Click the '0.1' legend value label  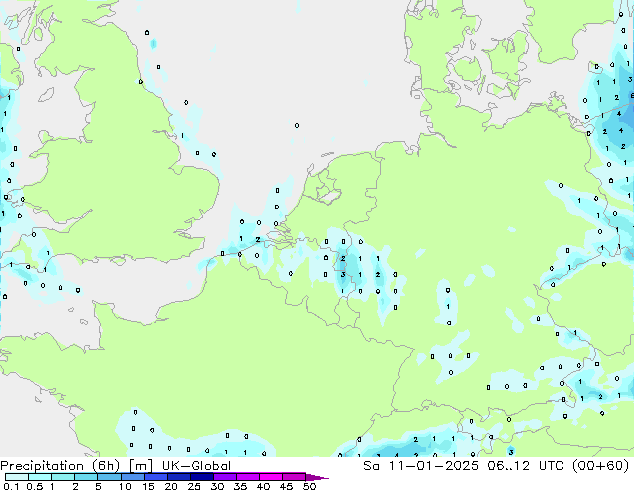coord(11,486)
